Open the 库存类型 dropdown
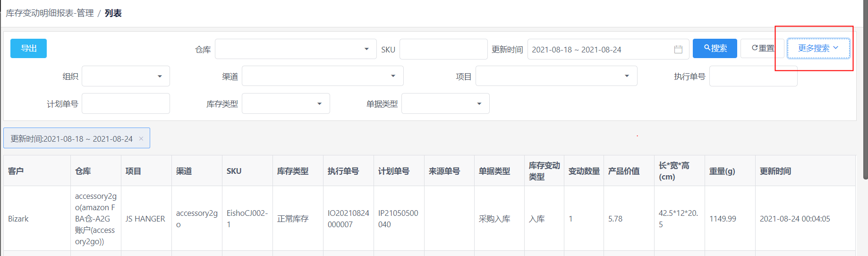The width and height of the screenshot is (868, 256). point(286,103)
